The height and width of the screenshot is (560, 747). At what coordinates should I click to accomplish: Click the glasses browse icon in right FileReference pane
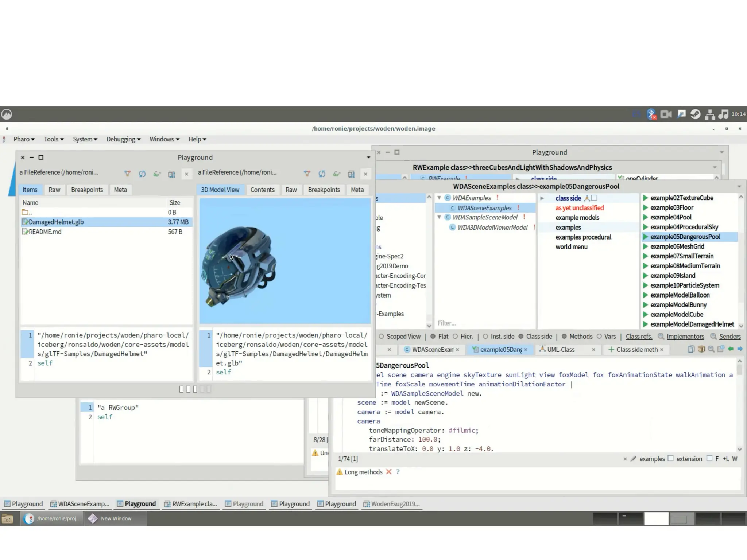tap(337, 174)
